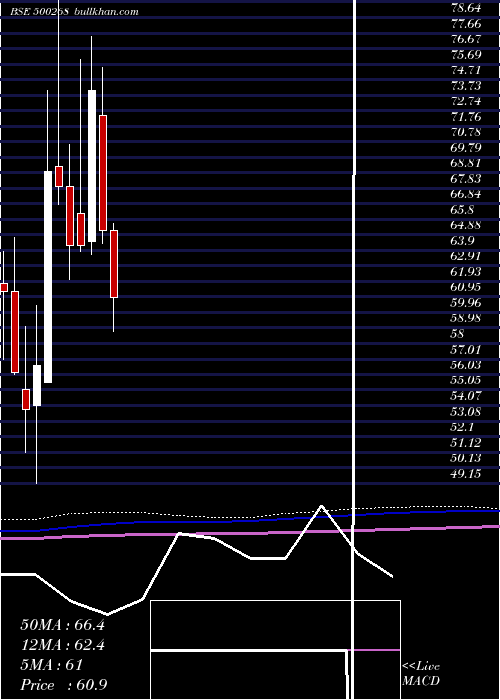Click price level 56.03
500x700 pixels.
click(466, 365)
